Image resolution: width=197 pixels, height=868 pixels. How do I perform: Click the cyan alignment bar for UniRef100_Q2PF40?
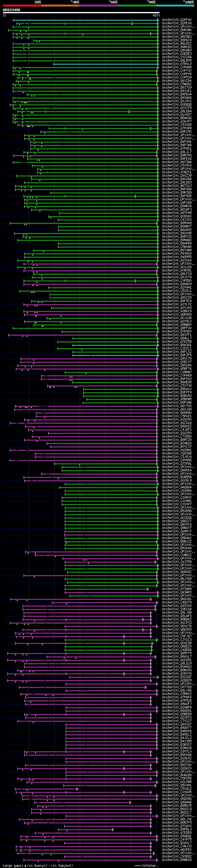point(86,20)
